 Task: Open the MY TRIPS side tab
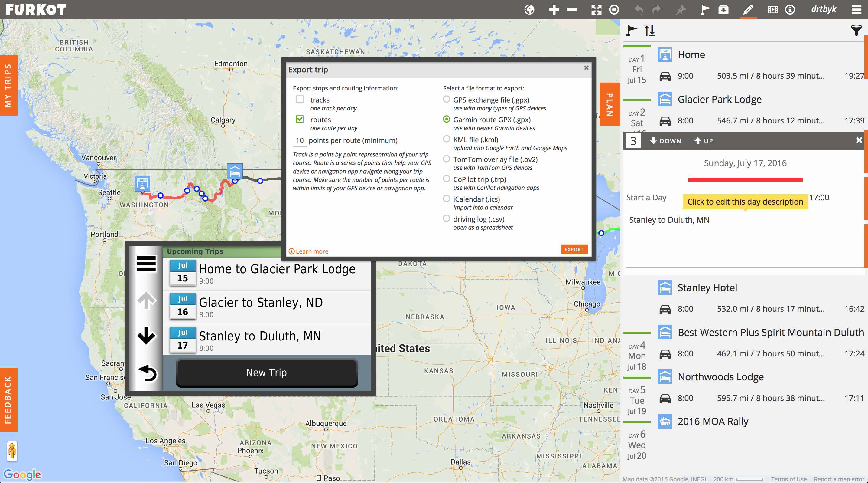(x=8, y=85)
